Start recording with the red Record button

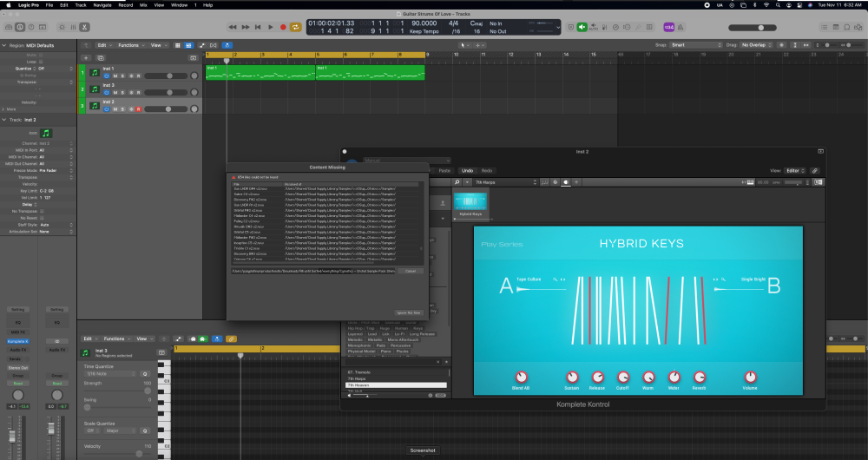click(x=284, y=27)
